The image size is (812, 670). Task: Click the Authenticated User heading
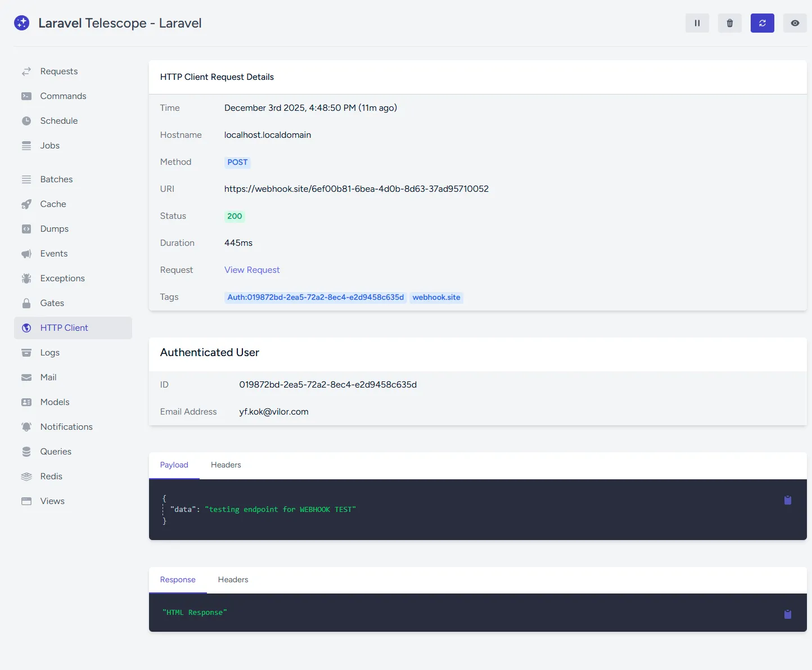click(x=210, y=353)
